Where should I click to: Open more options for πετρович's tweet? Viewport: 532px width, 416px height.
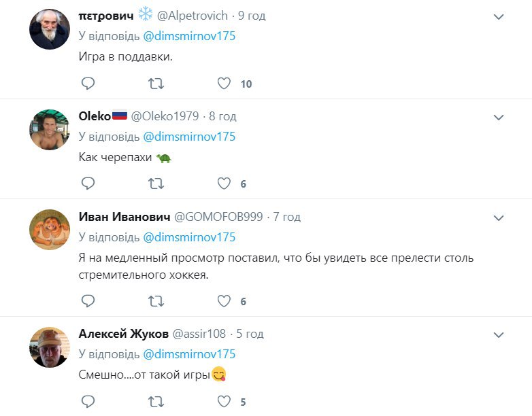click(499, 17)
